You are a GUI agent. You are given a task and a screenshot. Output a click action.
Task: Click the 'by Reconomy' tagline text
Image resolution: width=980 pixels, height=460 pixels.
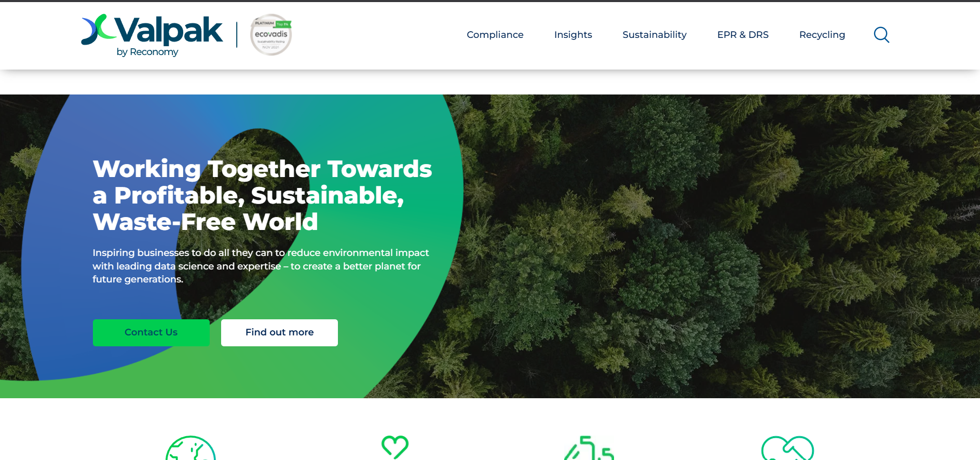coord(147,52)
